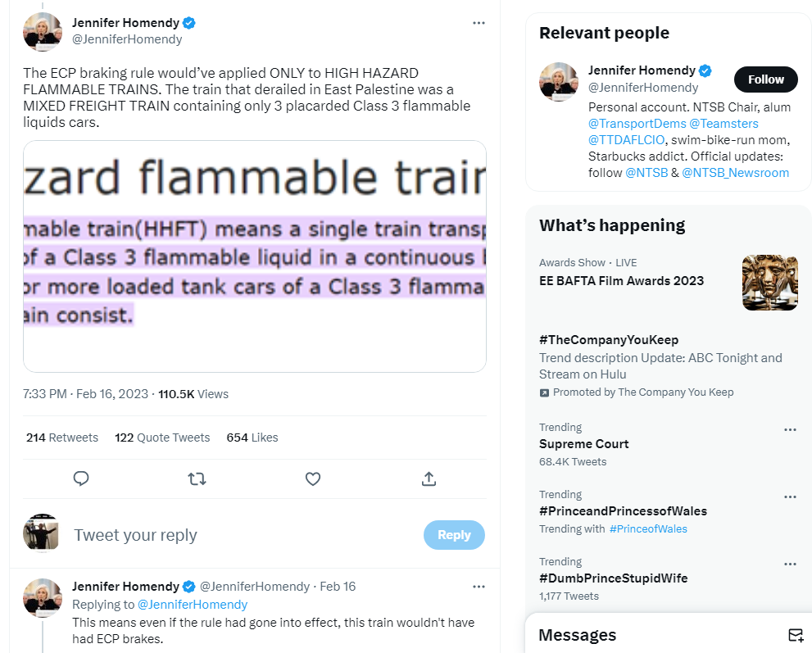Viewport: 812px width, 653px height.
Task: Like the tweet with heart icon
Action: coord(312,478)
